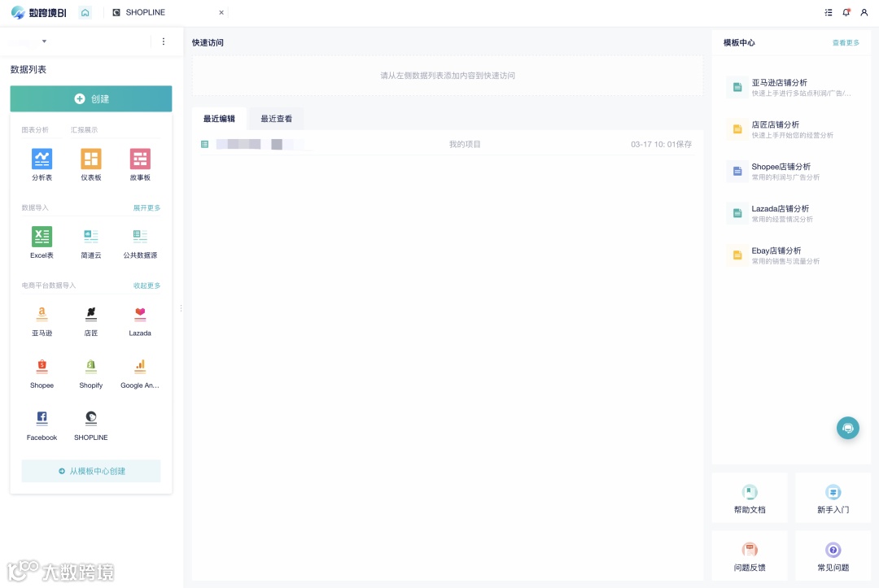
Task: Open 帮助文档 help documents
Action: click(750, 499)
